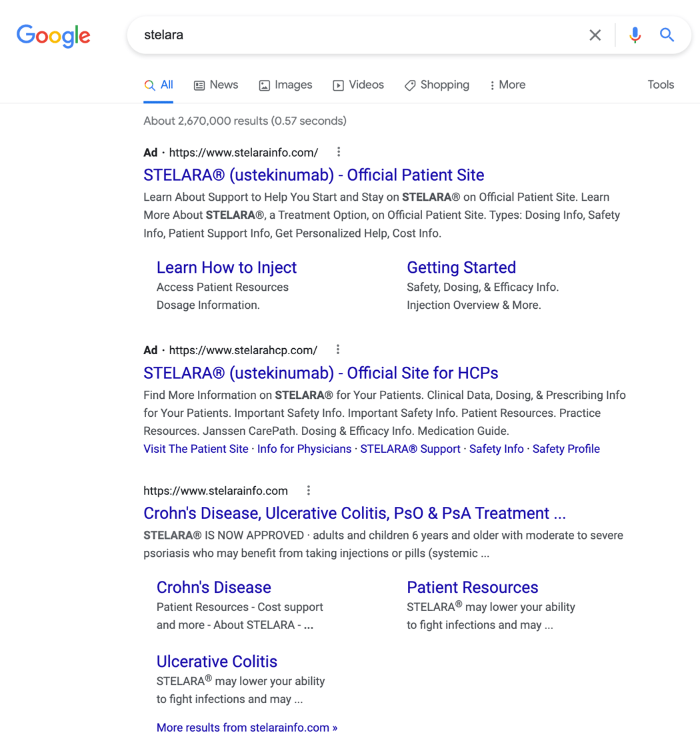Click the Google logo
This screenshot has height=747, width=700.
tap(53, 36)
